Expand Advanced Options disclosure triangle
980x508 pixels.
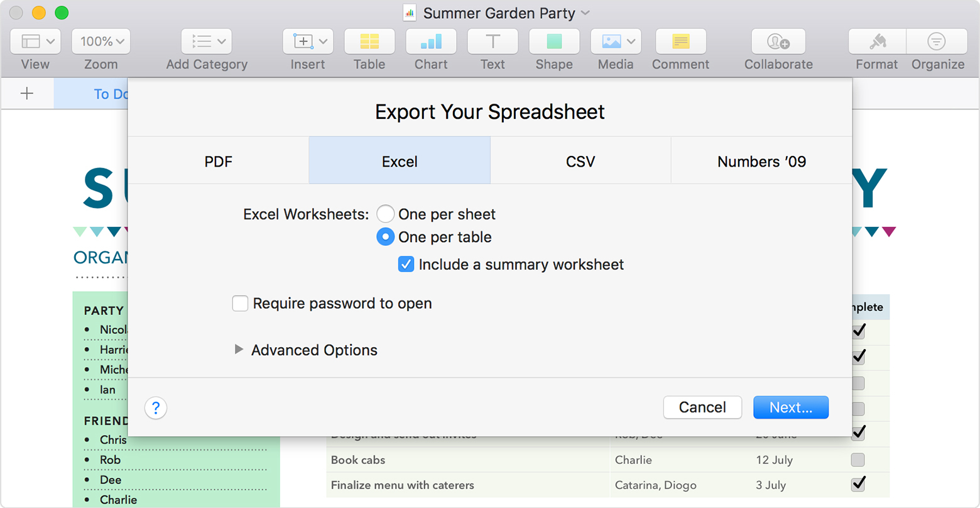point(239,350)
